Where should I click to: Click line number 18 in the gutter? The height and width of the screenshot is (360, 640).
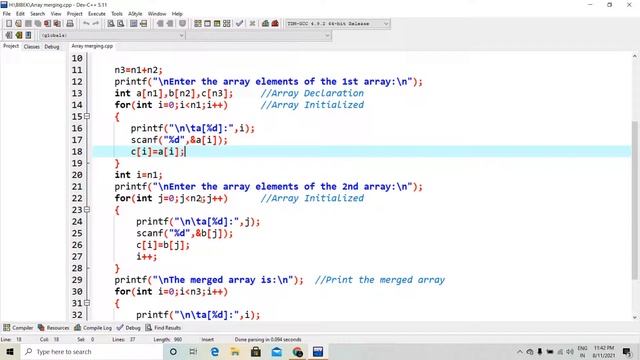click(x=77, y=151)
